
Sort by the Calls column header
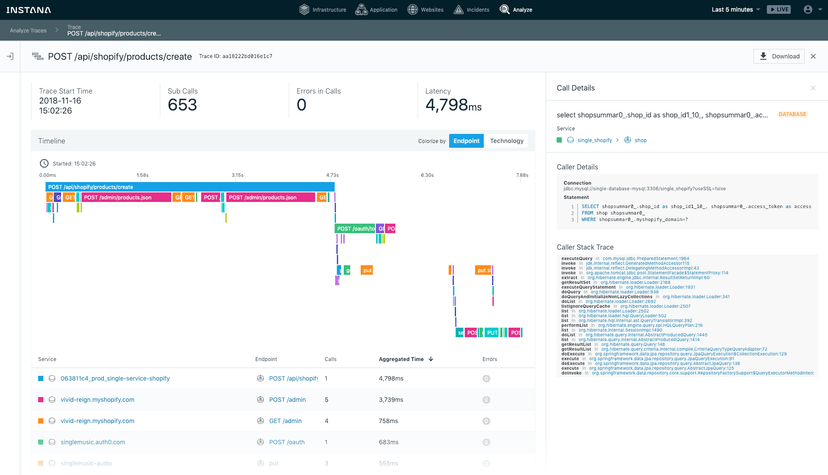[x=331, y=359]
